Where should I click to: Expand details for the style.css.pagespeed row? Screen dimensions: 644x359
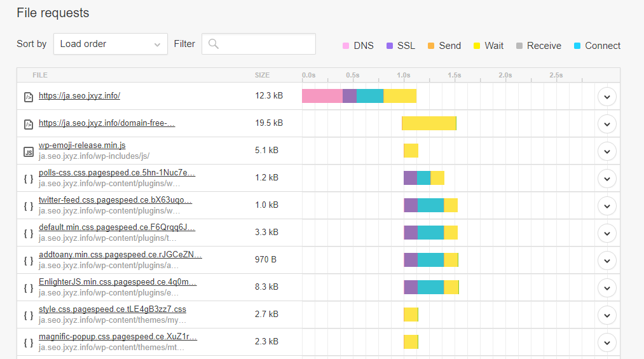click(x=607, y=315)
